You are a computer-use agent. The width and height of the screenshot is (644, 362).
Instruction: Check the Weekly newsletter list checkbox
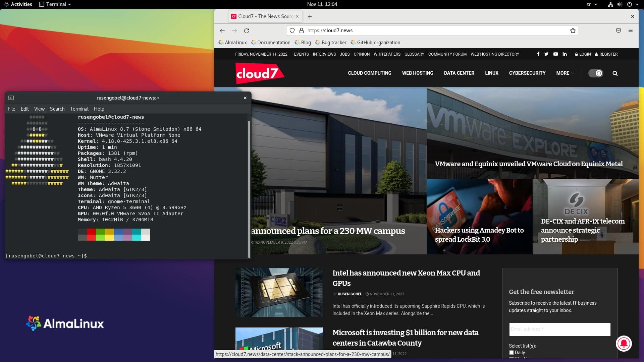(x=512, y=358)
